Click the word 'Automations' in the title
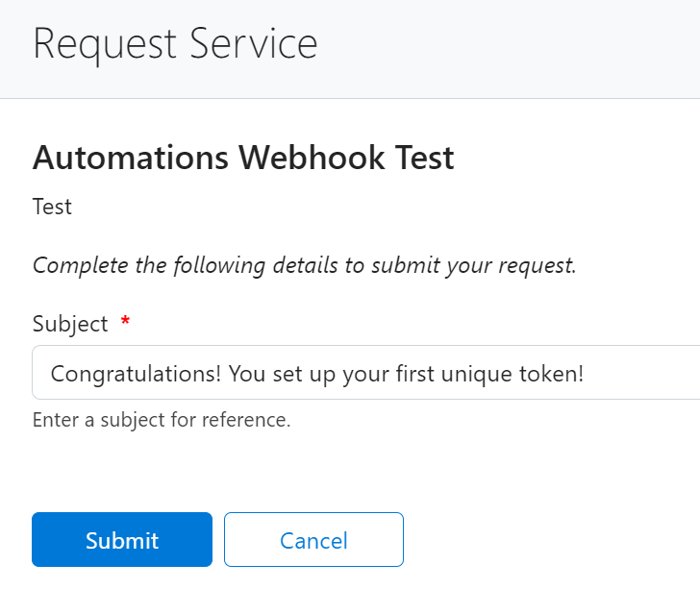Screen dimensions: 700x589 point(131,158)
